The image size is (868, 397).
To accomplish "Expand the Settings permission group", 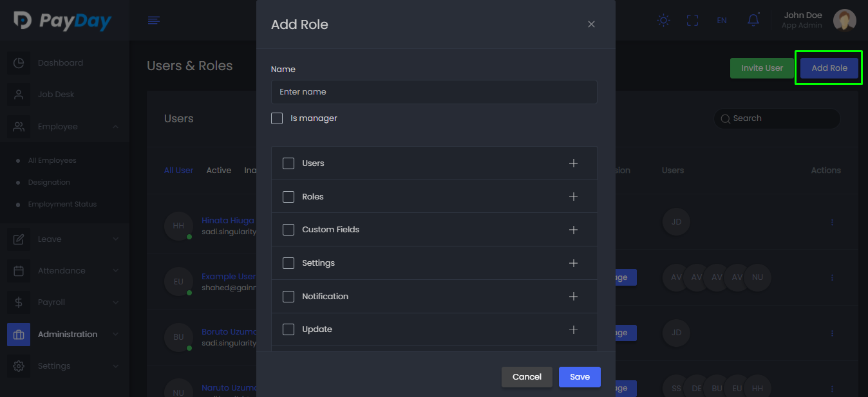I will (x=573, y=263).
